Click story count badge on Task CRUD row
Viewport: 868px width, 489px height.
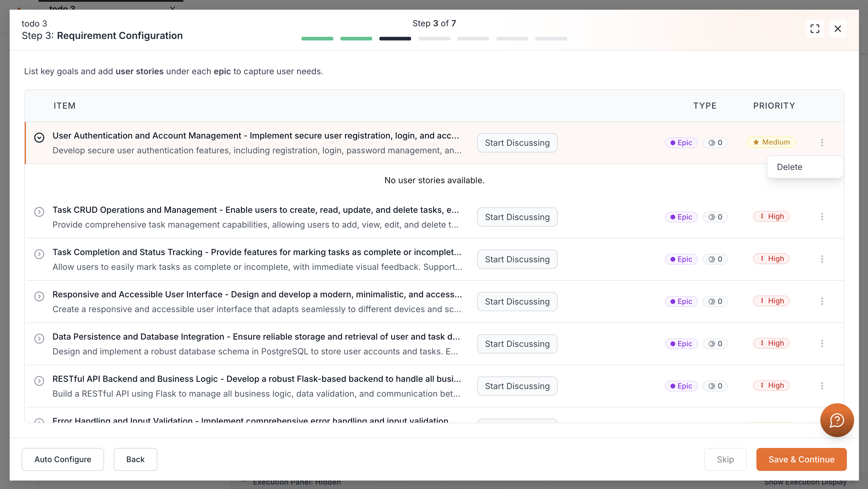(x=715, y=217)
